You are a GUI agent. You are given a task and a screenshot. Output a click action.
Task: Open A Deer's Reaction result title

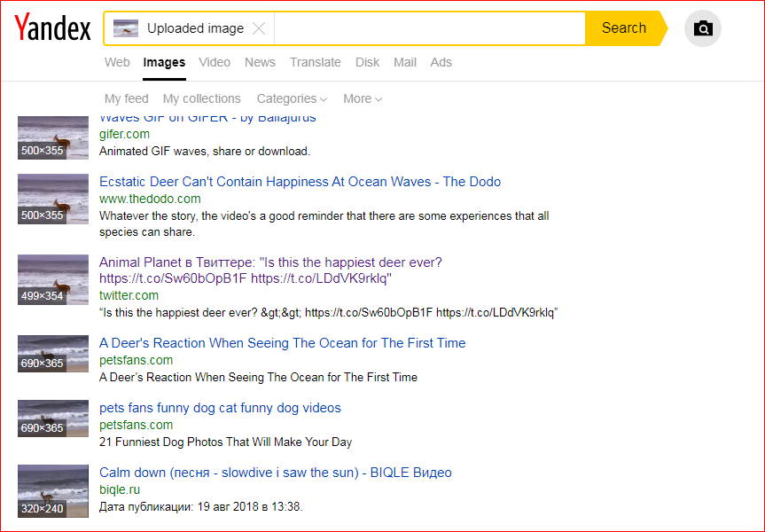pyautogui.click(x=283, y=343)
